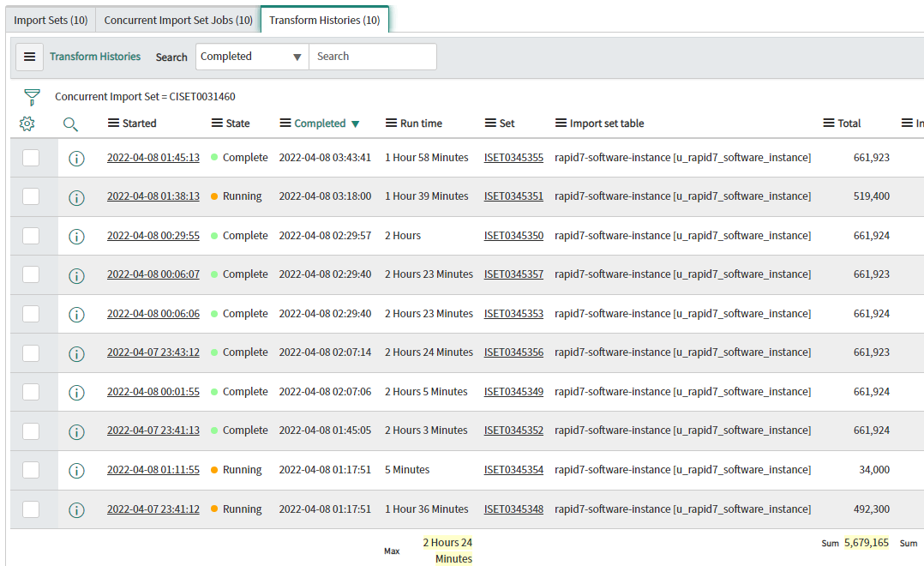Preview record info for ISET0345354 row
This screenshot has height=566, width=924.
76,471
